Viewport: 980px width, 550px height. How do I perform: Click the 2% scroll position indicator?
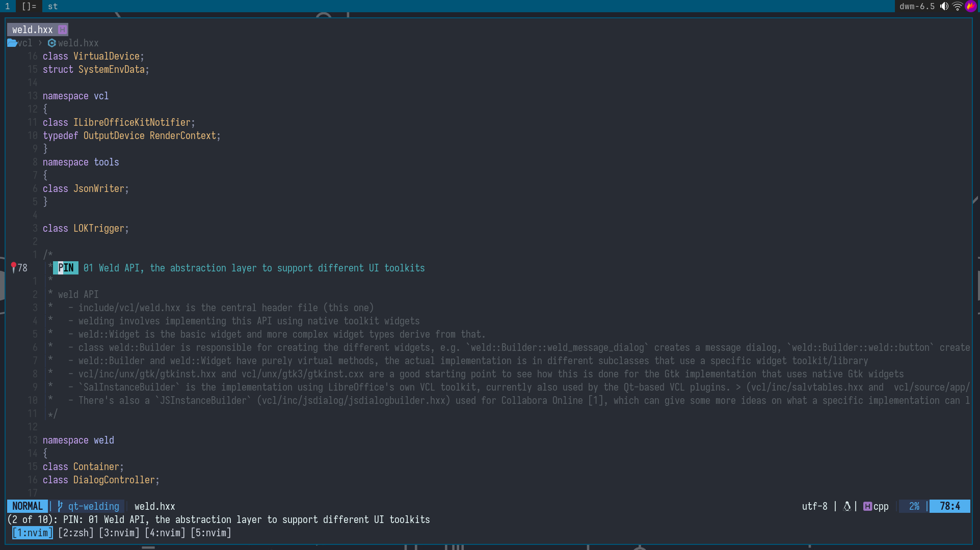(914, 506)
